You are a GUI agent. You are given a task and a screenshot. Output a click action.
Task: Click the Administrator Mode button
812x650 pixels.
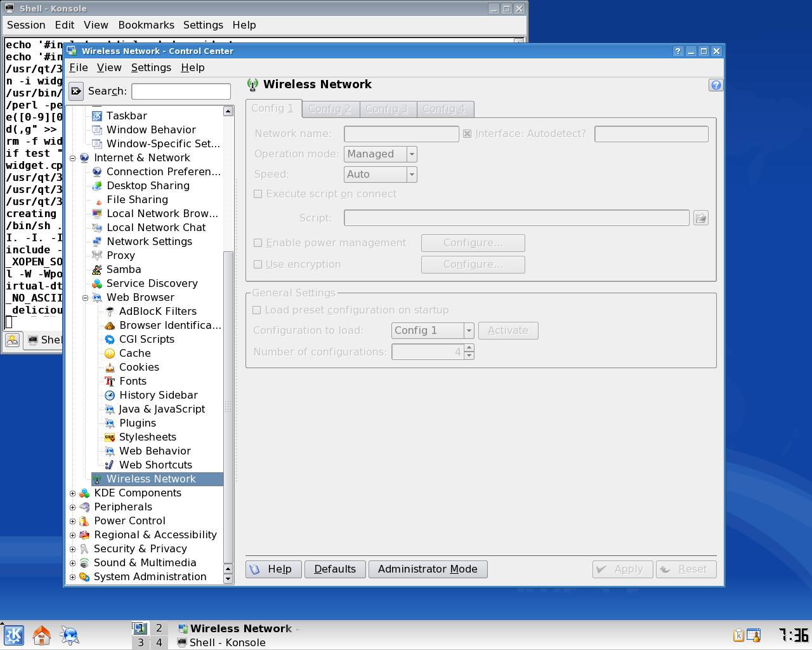[428, 569]
